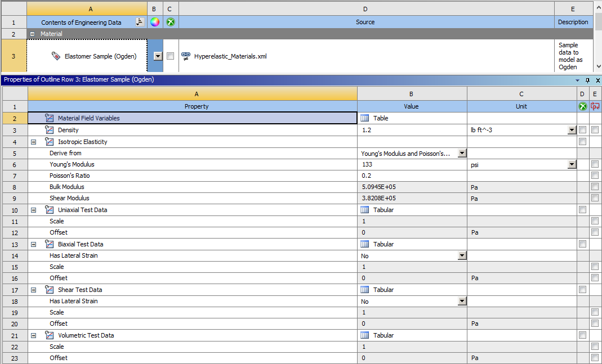This screenshot has width=602, height=364.
Task: Toggle the parameter checkbox for Poisson's Ratio
Action: coord(595,176)
